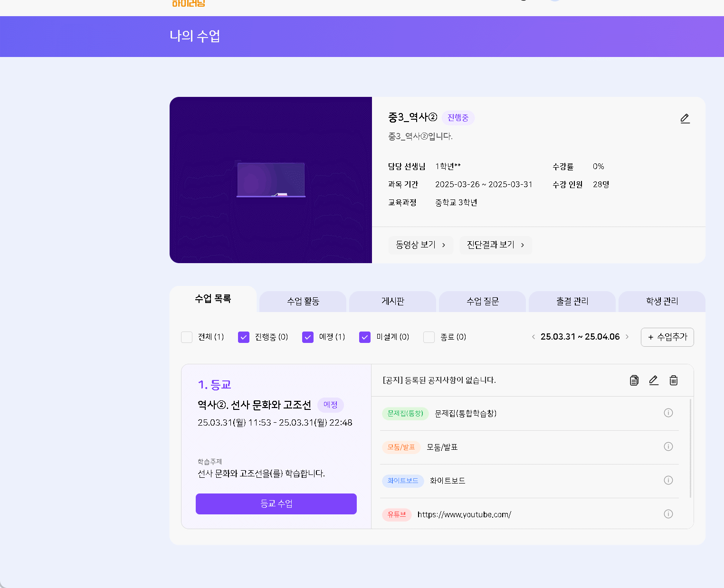724x588 pixels.
Task: Open info icon for 화이트보드 row
Action: [x=668, y=480]
